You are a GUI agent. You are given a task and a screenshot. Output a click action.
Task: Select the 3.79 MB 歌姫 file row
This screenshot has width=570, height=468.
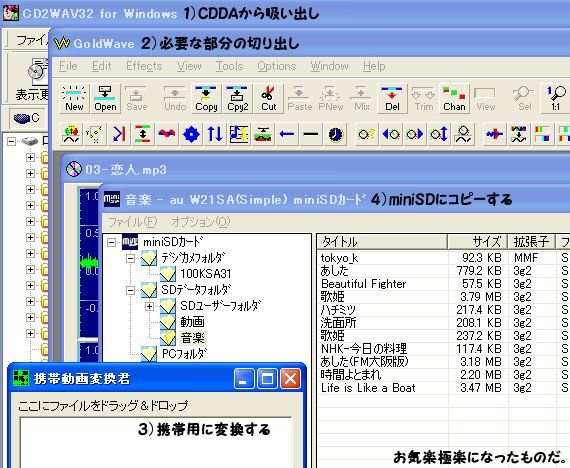[x=443, y=297]
